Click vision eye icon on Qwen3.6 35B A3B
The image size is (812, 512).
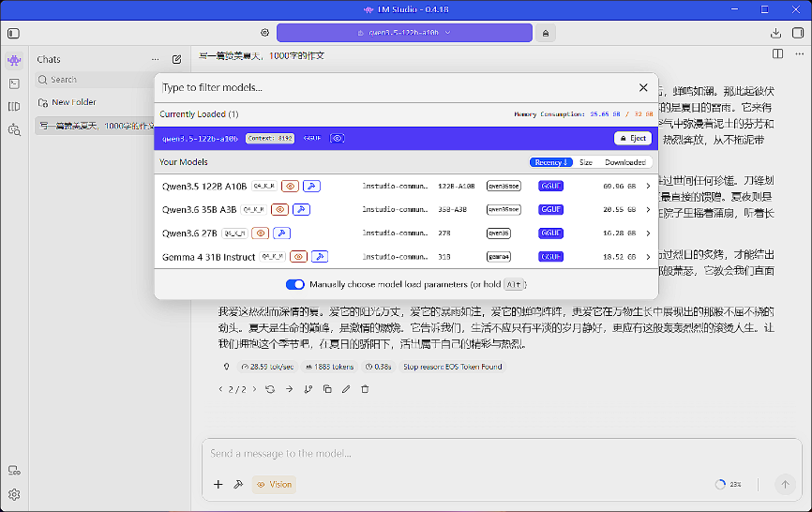(279, 210)
